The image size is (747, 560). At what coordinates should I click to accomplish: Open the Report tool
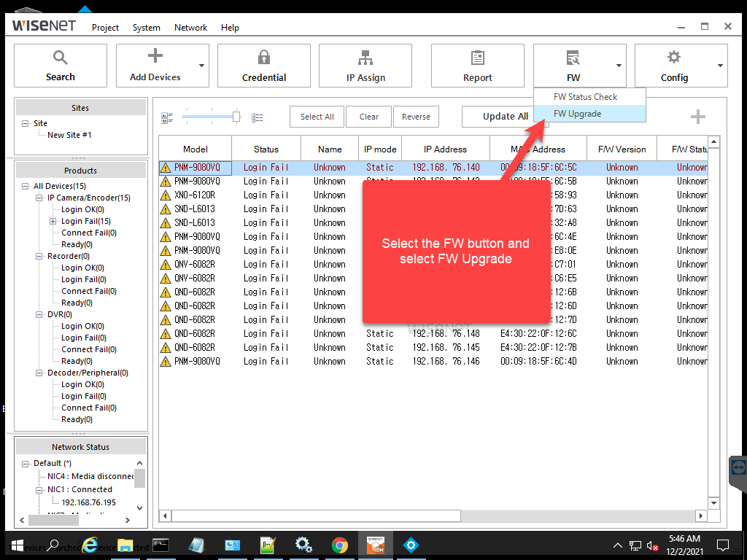tap(477, 65)
